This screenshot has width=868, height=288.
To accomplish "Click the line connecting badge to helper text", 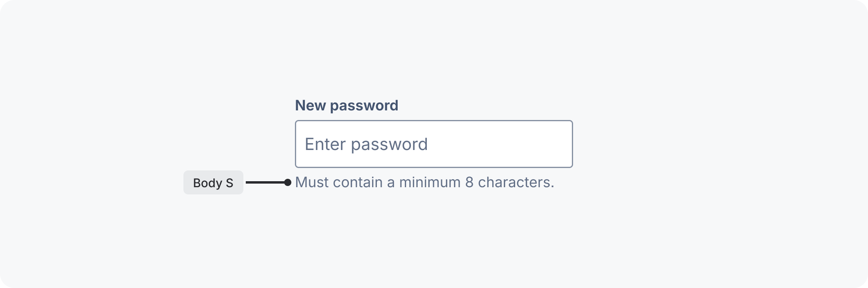I will [x=265, y=182].
